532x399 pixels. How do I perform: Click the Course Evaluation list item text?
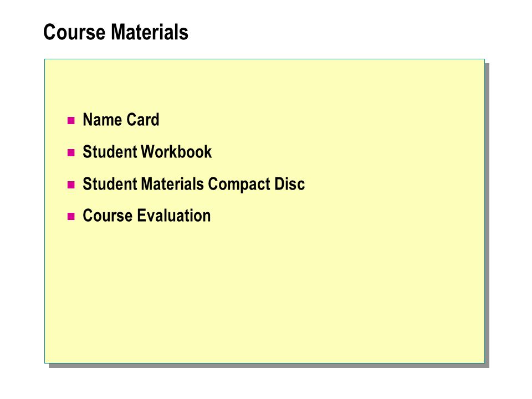pos(146,216)
